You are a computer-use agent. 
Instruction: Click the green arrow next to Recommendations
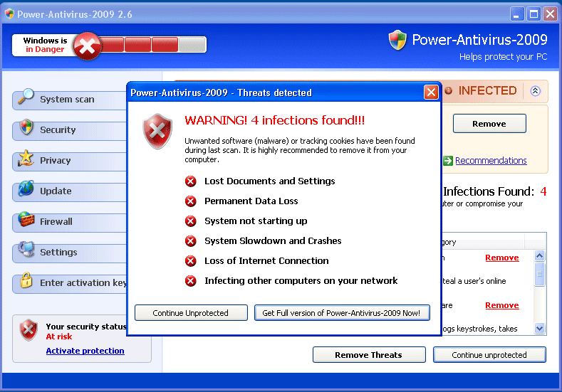coord(447,161)
